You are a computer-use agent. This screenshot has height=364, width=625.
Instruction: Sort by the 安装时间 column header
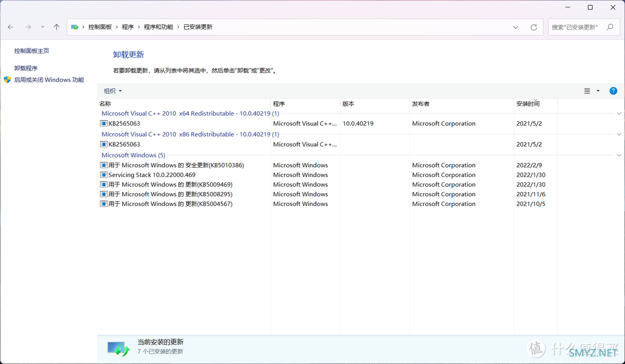point(536,104)
